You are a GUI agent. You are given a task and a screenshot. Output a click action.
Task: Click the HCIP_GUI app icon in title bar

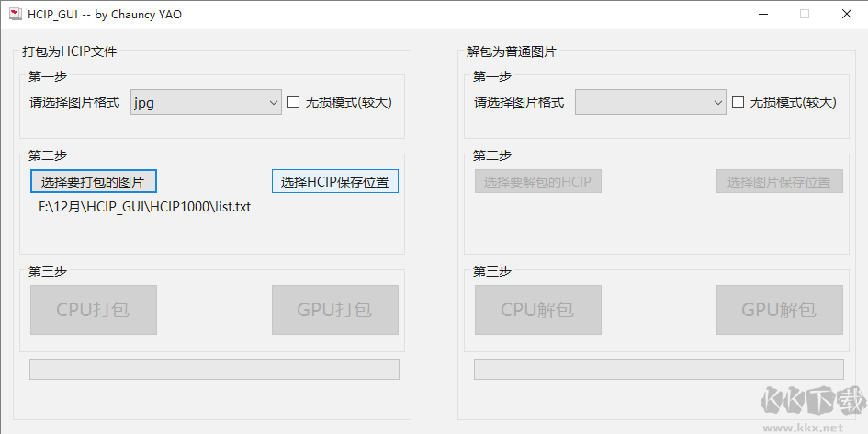point(15,14)
